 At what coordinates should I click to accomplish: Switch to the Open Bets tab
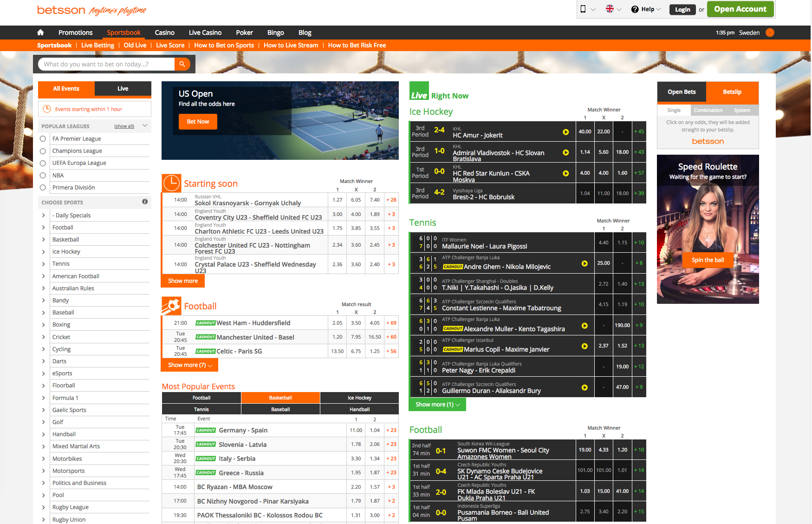pyautogui.click(x=682, y=92)
